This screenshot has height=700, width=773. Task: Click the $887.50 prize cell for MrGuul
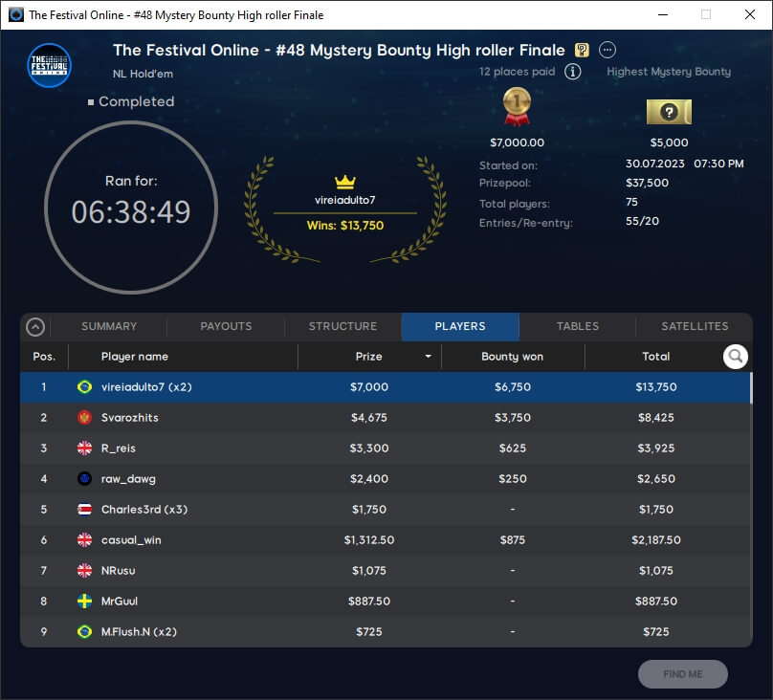point(368,601)
